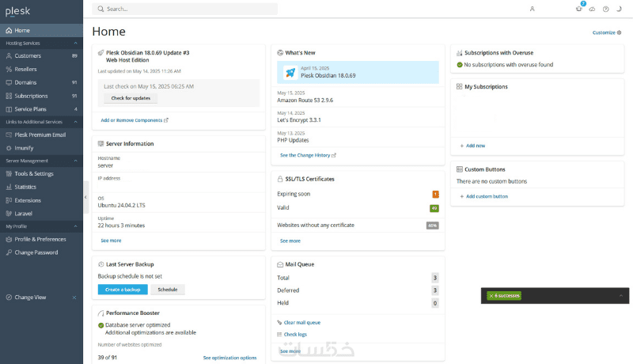Click the My Subscriptions grid icon
633x364 pixels.
pyautogui.click(x=460, y=87)
